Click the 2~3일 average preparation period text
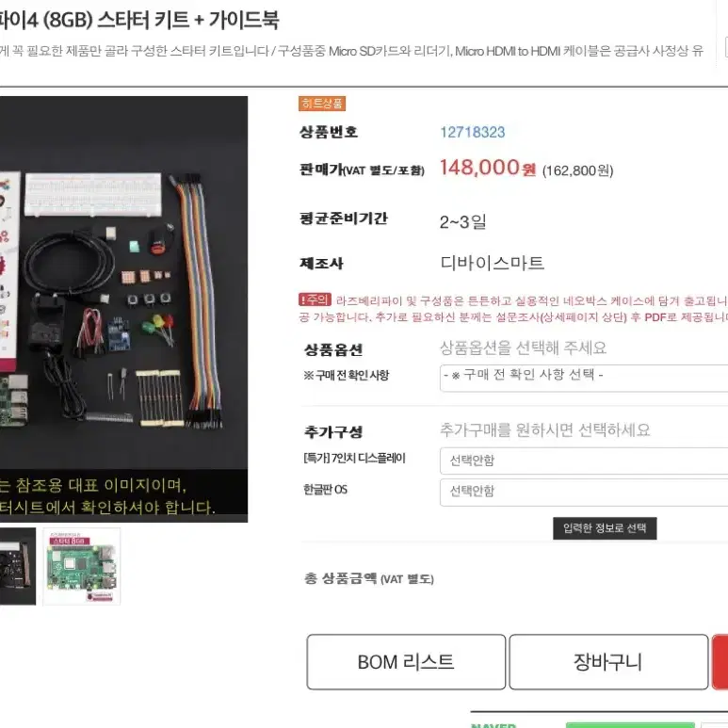The width and height of the screenshot is (728, 728). point(463,221)
